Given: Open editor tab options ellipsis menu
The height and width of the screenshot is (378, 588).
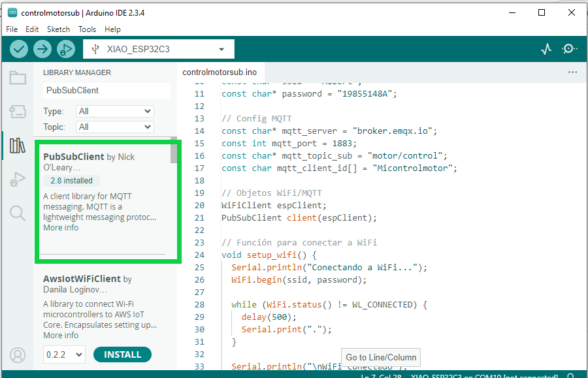Looking at the screenshot, I should (572, 72).
